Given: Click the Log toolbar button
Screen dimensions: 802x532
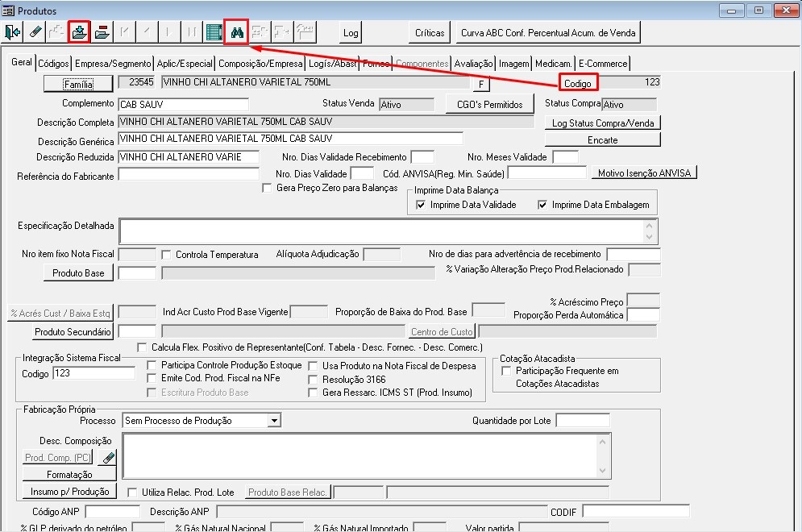Looking at the screenshot, I should (x=351, y=33).
